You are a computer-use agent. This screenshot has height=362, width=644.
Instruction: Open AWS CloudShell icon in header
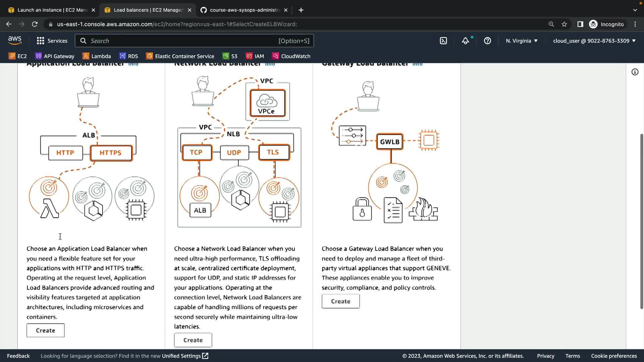click(443, 41)
